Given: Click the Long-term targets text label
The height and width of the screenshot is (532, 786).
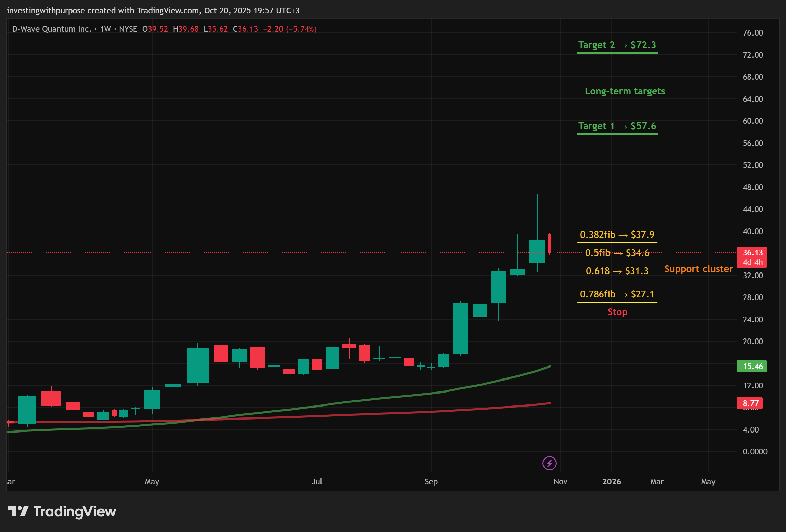Looking at the screenshot, I should [x=625, y=91].
